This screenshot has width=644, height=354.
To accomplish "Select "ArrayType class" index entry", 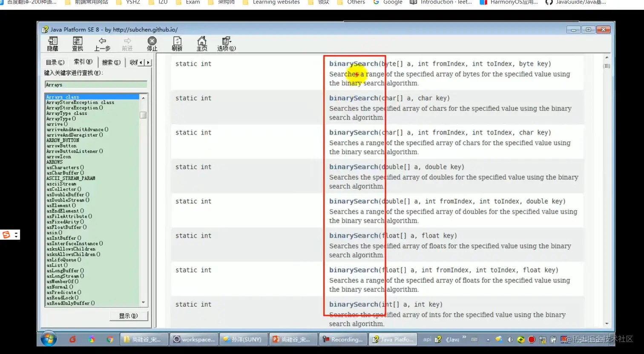I will (66, 113).
